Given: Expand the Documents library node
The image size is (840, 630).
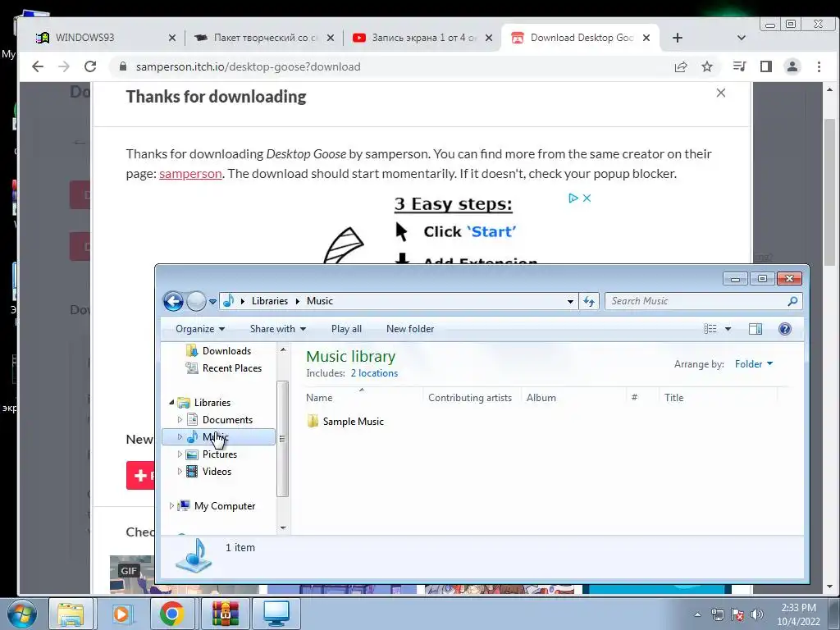Looking at the screenshot, I should [x=180, y=419].
